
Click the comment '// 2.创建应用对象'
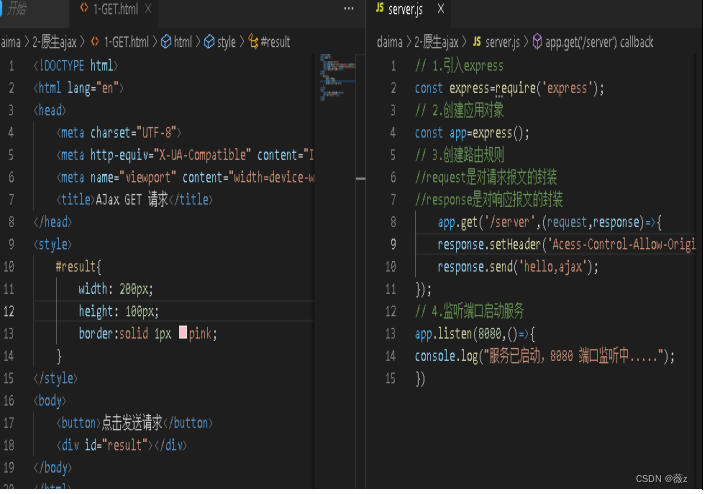[x=459, y=110]
